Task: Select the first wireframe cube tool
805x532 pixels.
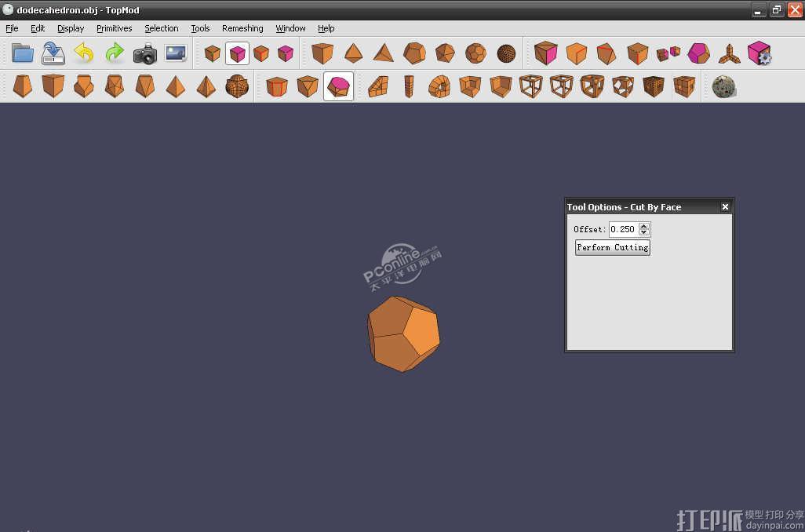Action: pyautogui.click(x=531, y=86)
